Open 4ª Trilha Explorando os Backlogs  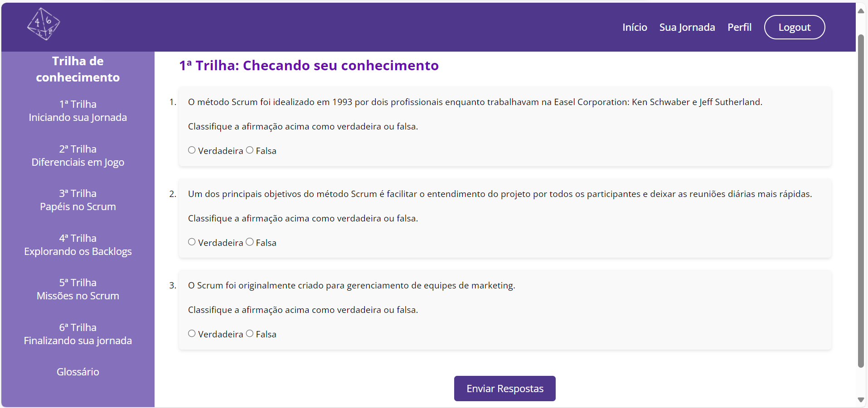pos(78,245)
